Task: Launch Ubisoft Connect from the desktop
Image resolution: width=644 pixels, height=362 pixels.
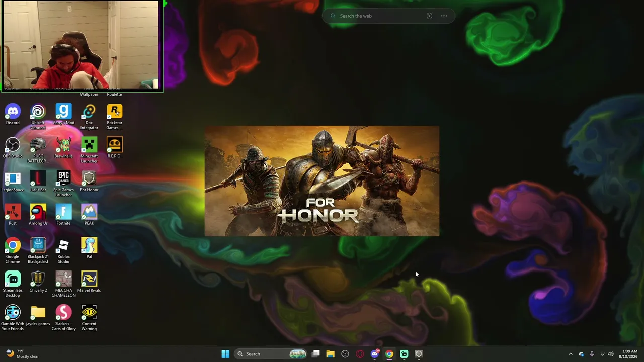Action: click(38, 117)
